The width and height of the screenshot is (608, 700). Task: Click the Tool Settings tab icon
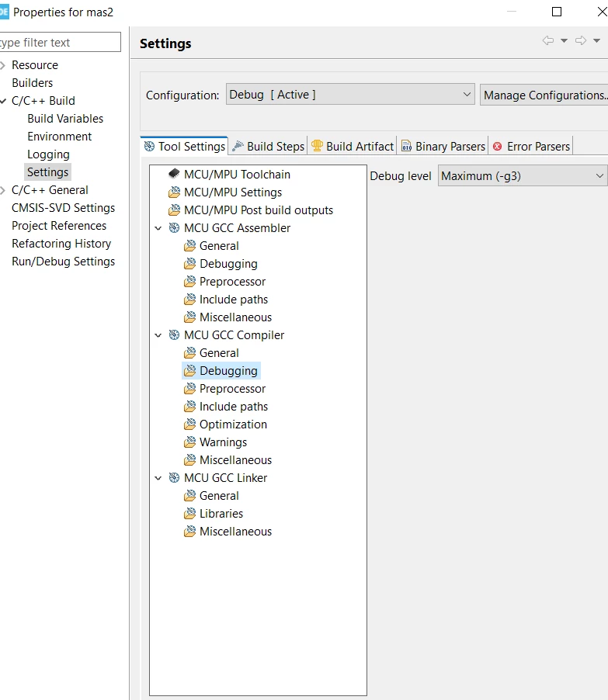[150, 147]
